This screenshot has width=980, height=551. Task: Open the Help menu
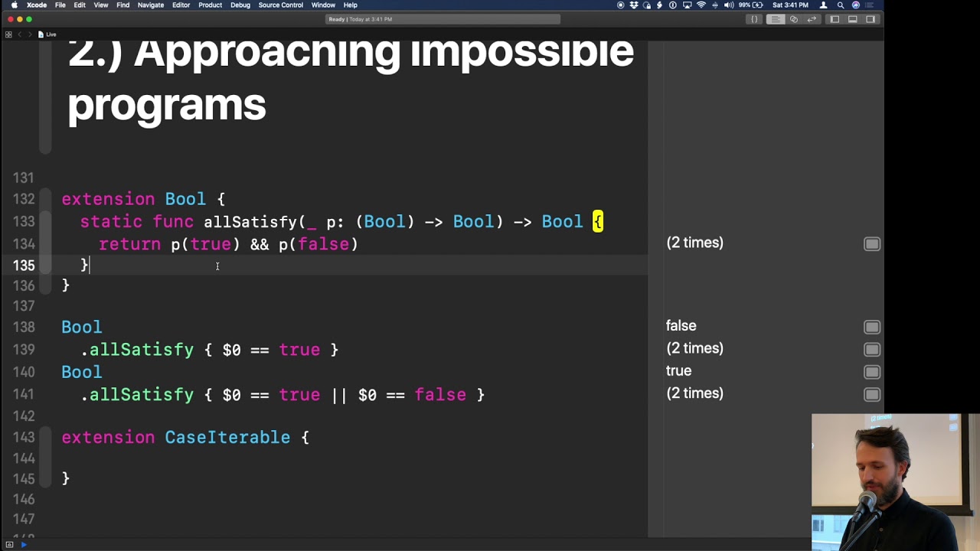pyautogui.click(x=350, y=5)
